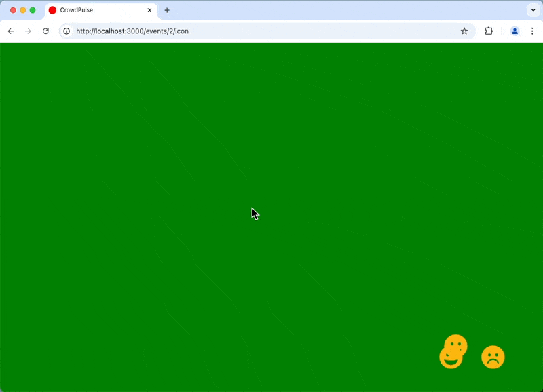Expand the tab search dropdown arrow
543x392 pixels.
(532, 10)
